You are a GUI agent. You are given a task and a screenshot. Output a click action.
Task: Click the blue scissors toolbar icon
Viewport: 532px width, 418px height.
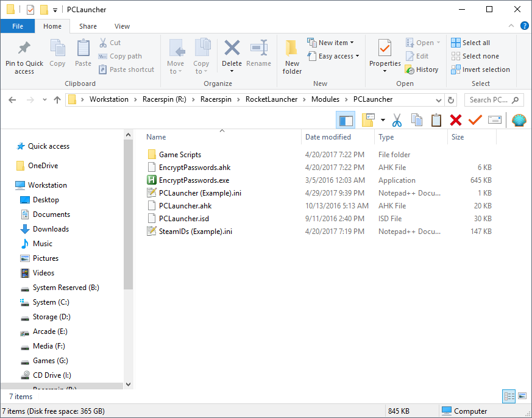click(397, 120)
